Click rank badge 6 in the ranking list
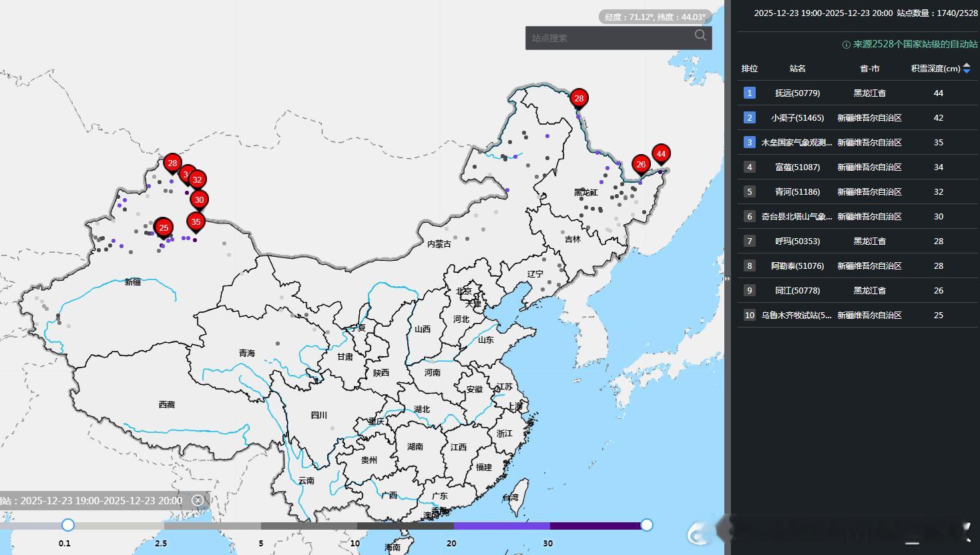Image resolution: width=980 pixels, height=555 pixels. (x=750, y=217)
